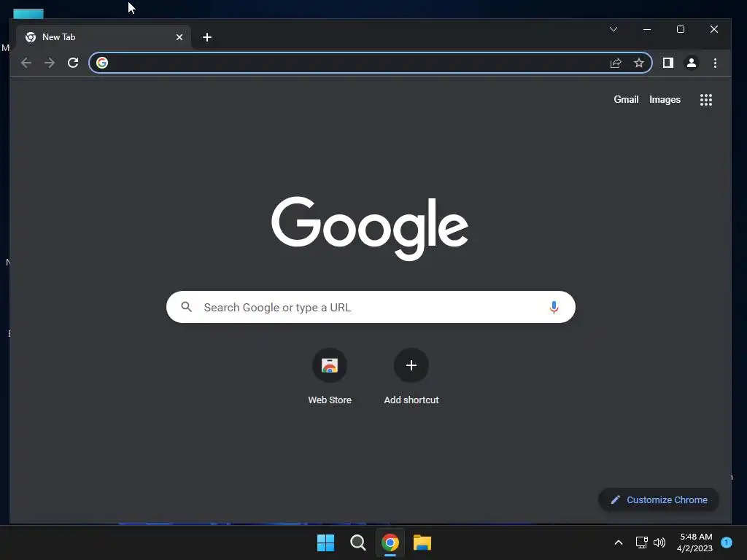Open the Gmail link

(626, 99)
